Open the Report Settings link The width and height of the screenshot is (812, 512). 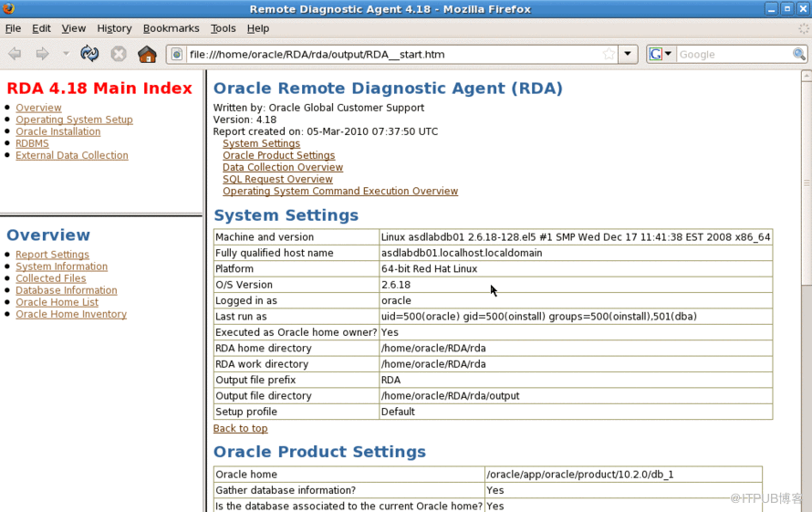coord(52,255)
